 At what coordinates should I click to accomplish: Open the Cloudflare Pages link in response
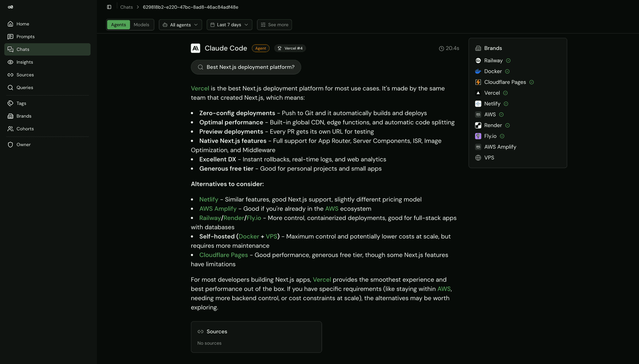(x=223, y=255)
